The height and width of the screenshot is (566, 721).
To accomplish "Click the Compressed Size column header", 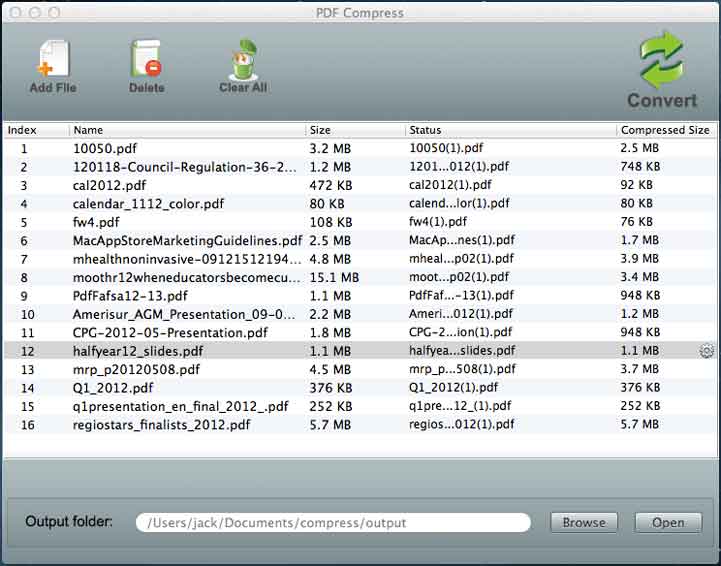I will point(666,130).
